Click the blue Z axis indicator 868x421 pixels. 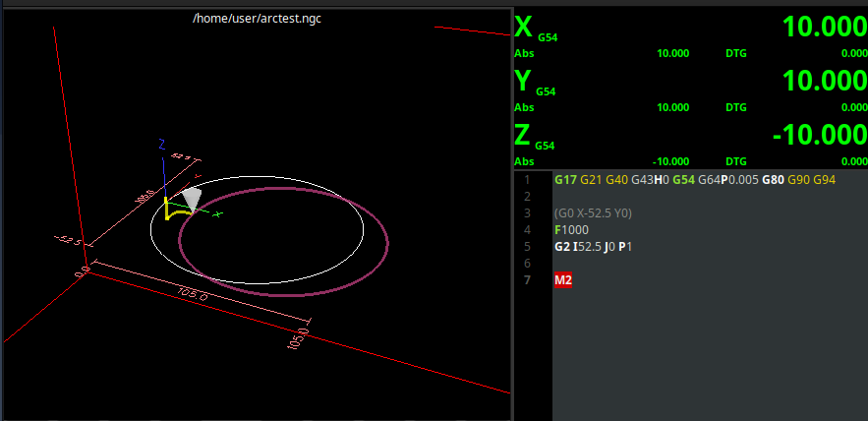tap(162, 144)
